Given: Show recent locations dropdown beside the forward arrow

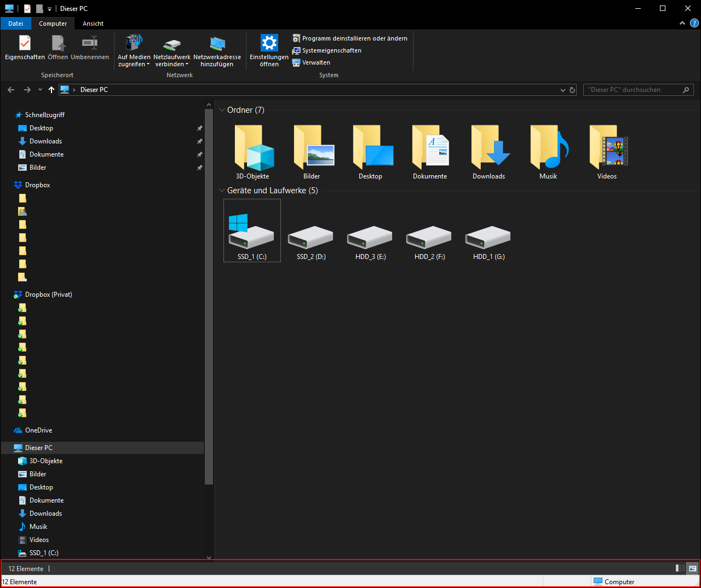Looking at the screenshot, I should 40,90.
